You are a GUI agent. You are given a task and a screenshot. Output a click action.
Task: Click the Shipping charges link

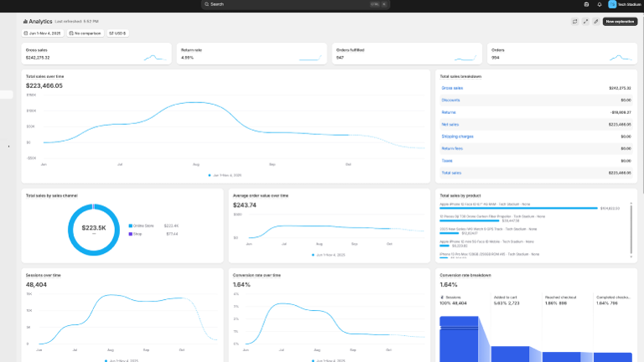457,136
